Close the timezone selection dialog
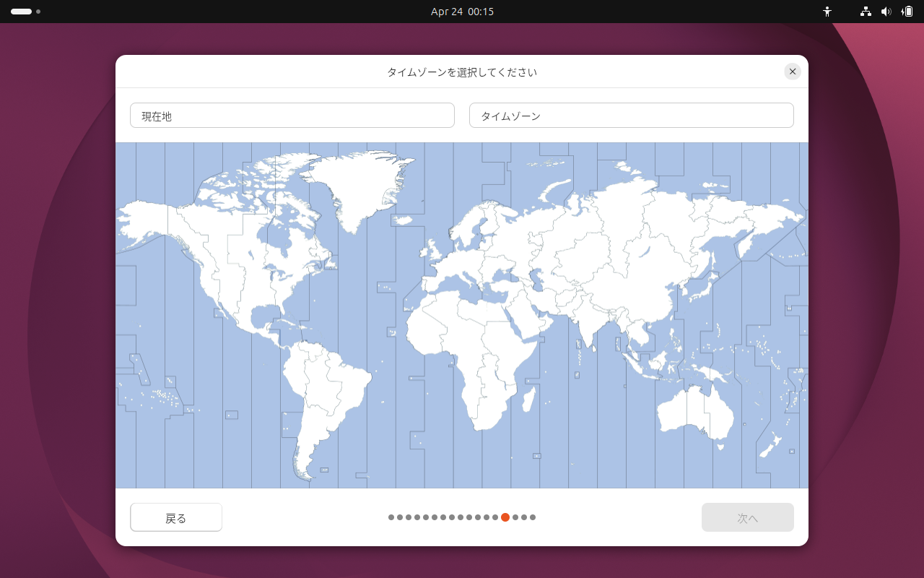Viewport: 924px width, 578px height. 793,72
